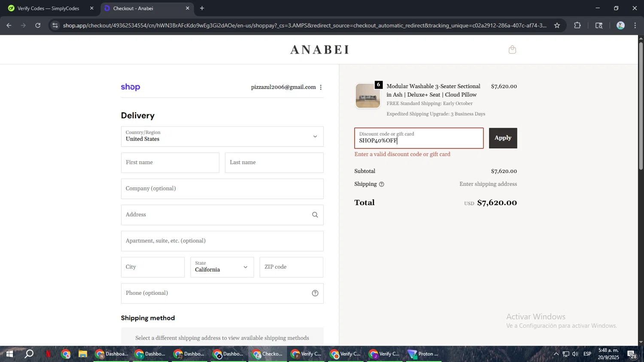The height and width of the screenshot is (362, 644).
Task: Click 'Enter a valid discount code' error text
Action: coord(402,154)
